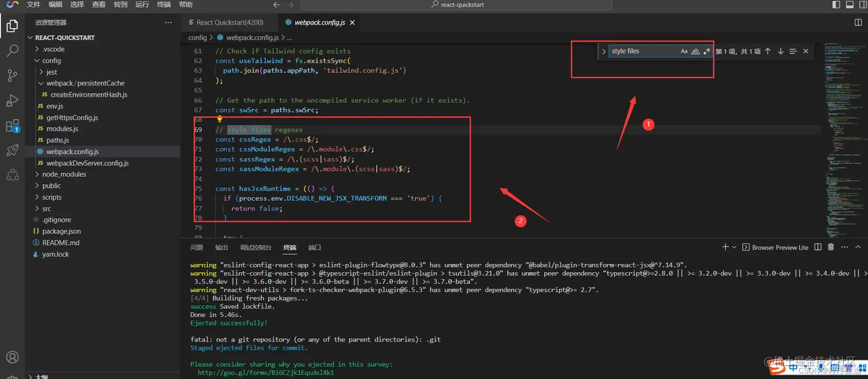Click the lightbulb code action icon
This screenshot has height=379, width=868.
pyautogui.click(x=219, y=119)
